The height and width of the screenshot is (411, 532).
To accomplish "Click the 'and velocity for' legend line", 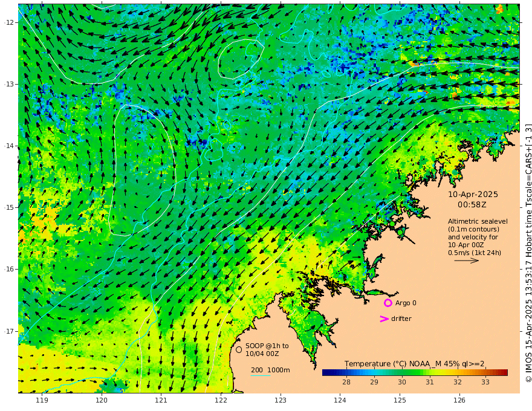I will 473,237.
